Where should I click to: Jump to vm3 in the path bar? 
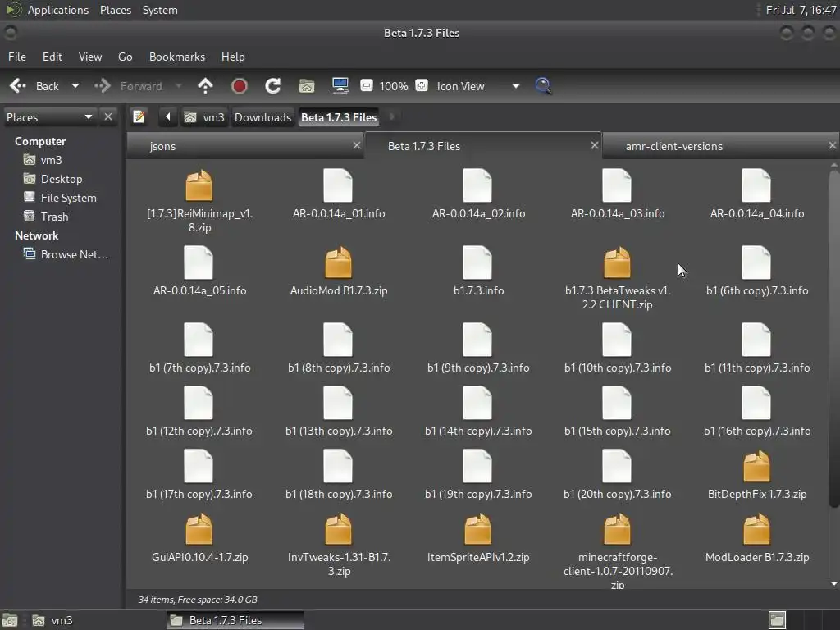click(x=204, y=116)
